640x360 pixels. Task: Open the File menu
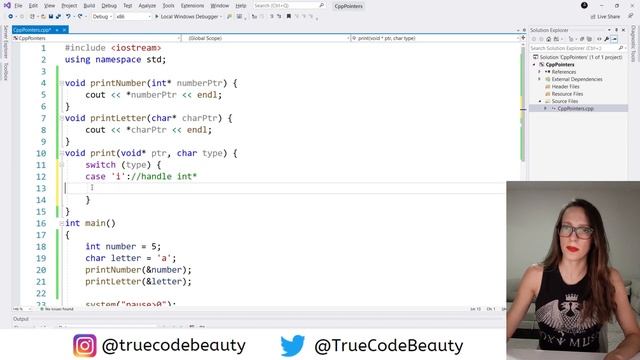[x=18, y=6]
